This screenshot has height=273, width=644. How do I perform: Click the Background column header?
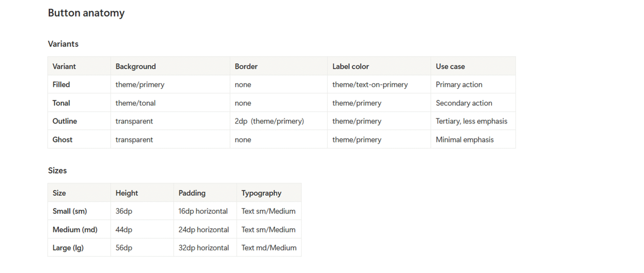point(135,66)
